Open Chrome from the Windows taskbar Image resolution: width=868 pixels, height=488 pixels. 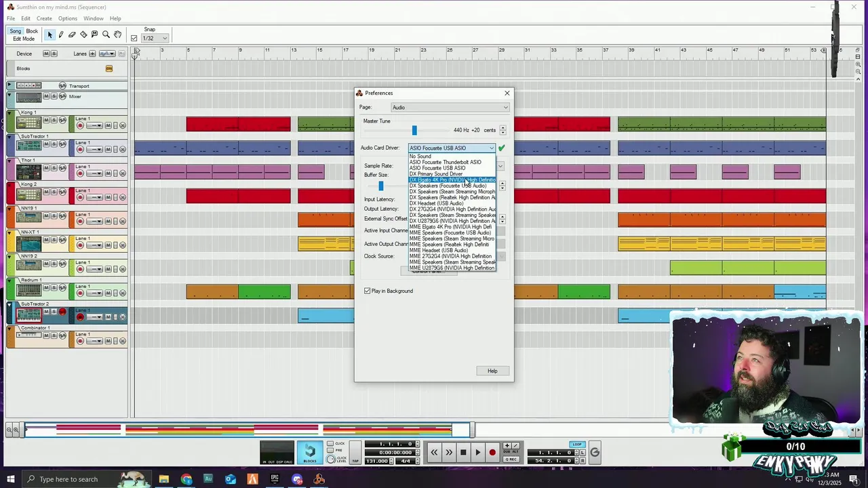click(186, 479)
